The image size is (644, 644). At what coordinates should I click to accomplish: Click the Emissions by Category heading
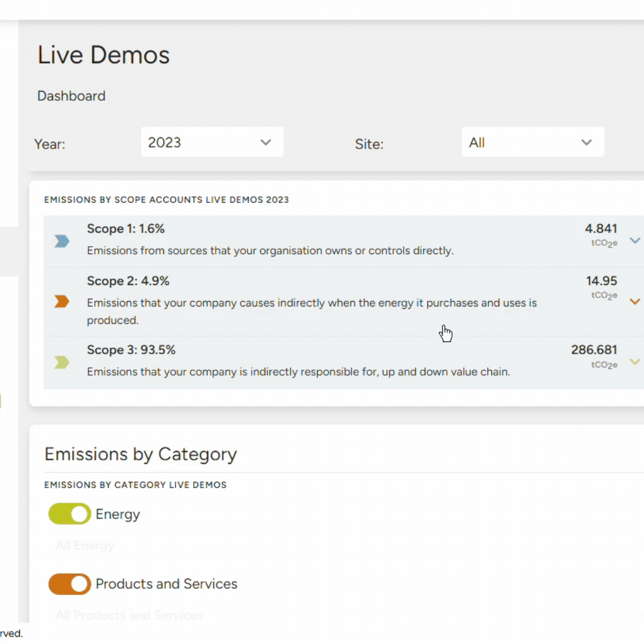point(141,454)
